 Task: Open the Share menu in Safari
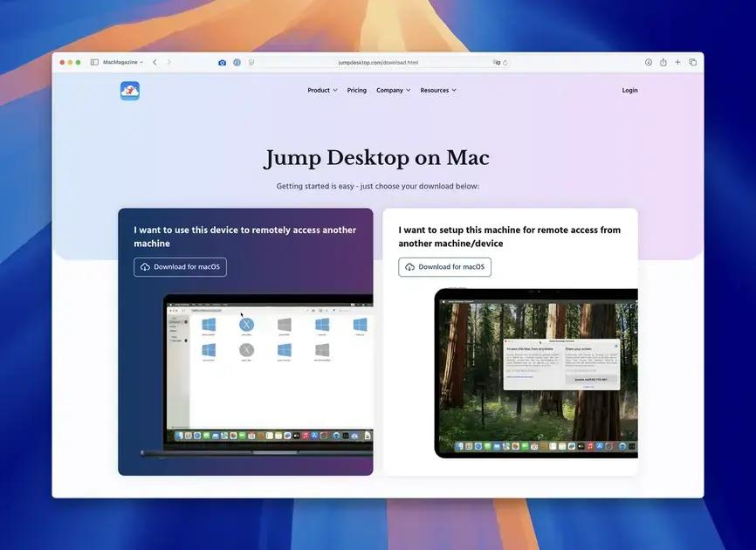tap(663, 62)
